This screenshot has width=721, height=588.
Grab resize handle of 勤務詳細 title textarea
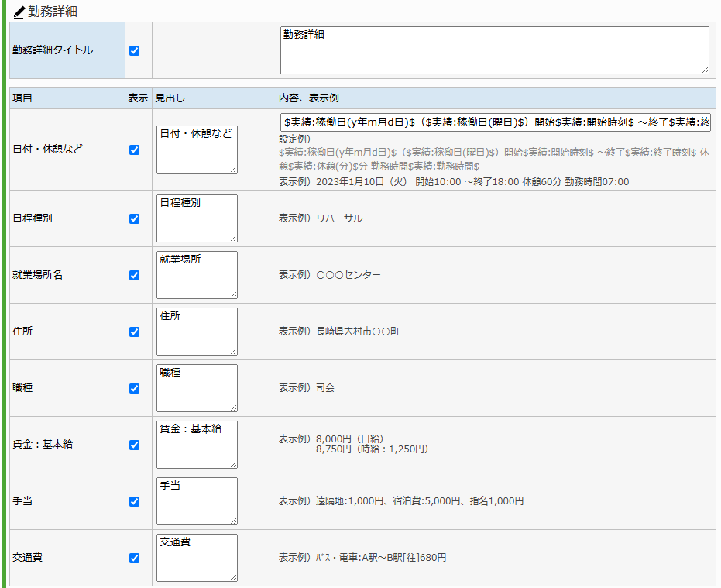(706, 70)
